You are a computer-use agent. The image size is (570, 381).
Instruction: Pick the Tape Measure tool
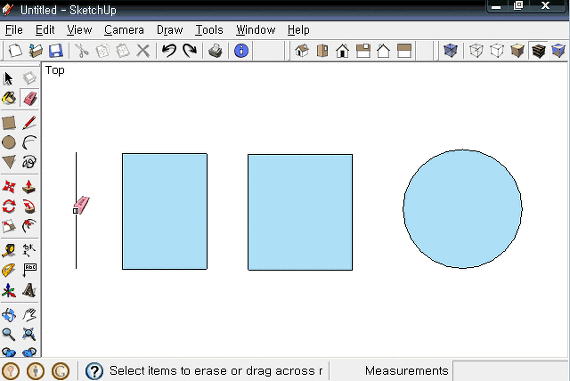pos(9,250)
